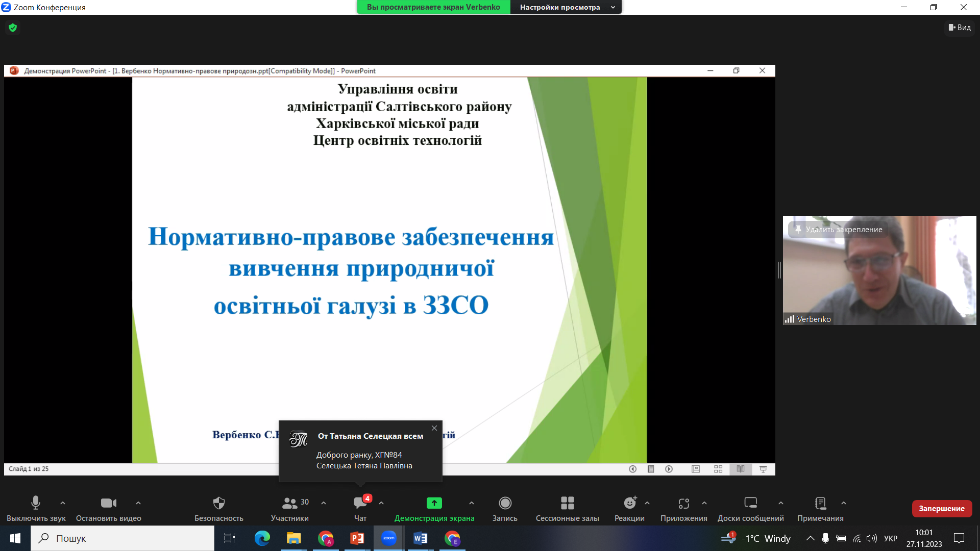Click the encryption green shield icon
Screen dimensions: 980x551
13,28
